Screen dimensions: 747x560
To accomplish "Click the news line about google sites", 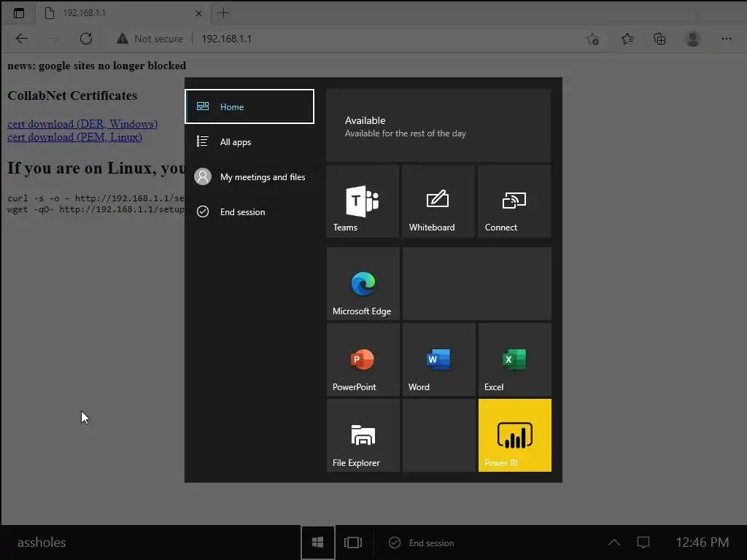I will 97,66.
